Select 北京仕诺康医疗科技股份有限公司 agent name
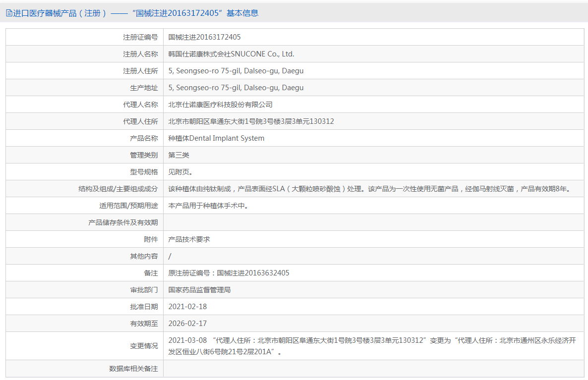The image size is (588, 380). [221, 105]
